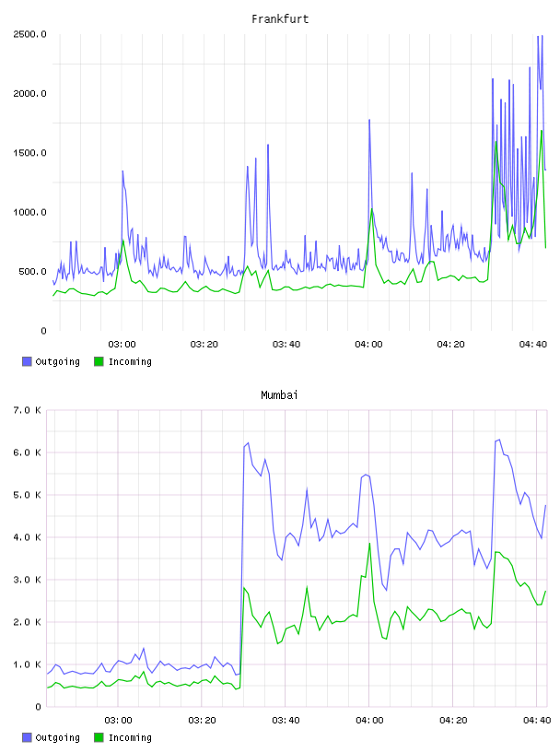Click the blue Outgoing swatch in Frankfurt legend
This screenshot has height=752, width=560.
coord(27,361)
